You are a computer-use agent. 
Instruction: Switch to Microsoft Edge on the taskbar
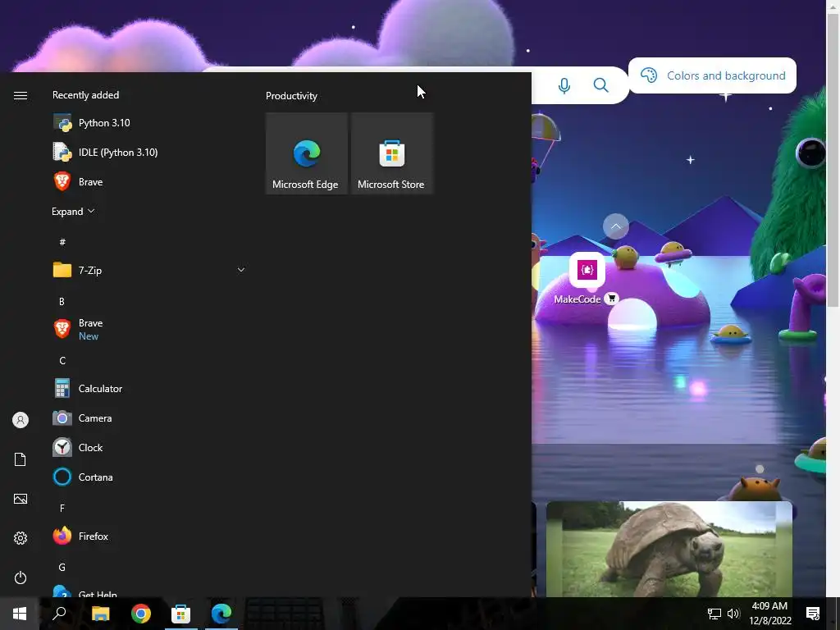(221, 614)
